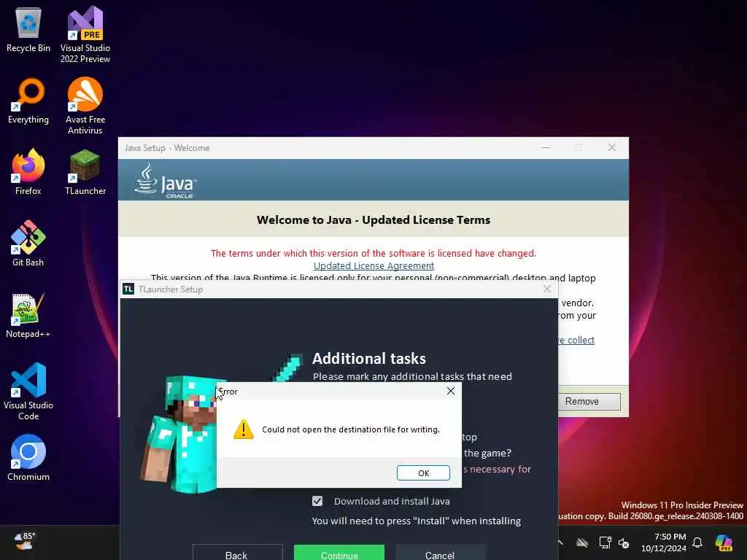The height and width of the screenshot is (560, 747).
Task: Click the Java Setup - Welcome title text
Action: tap(167, 148)
